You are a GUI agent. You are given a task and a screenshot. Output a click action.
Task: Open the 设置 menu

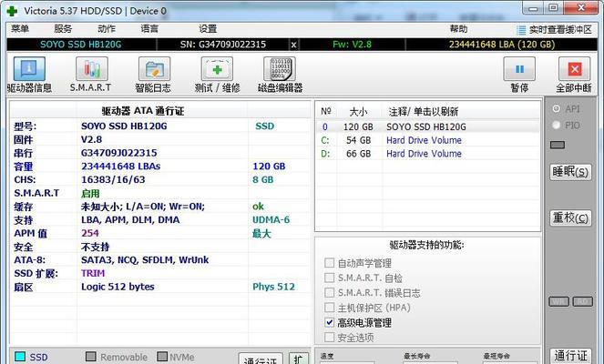click(208, 28)
